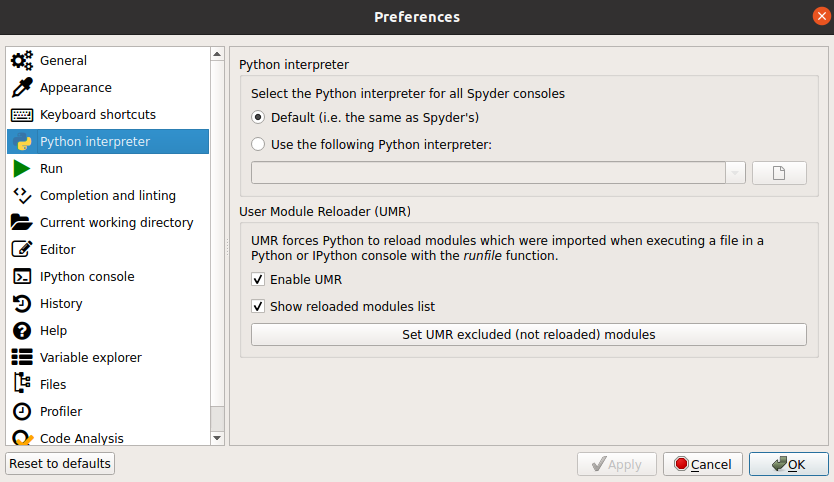The width and height of the screenshot is (834, 482).
Task: Click Set UMR excluded modules button
Action: pos(528,334)
